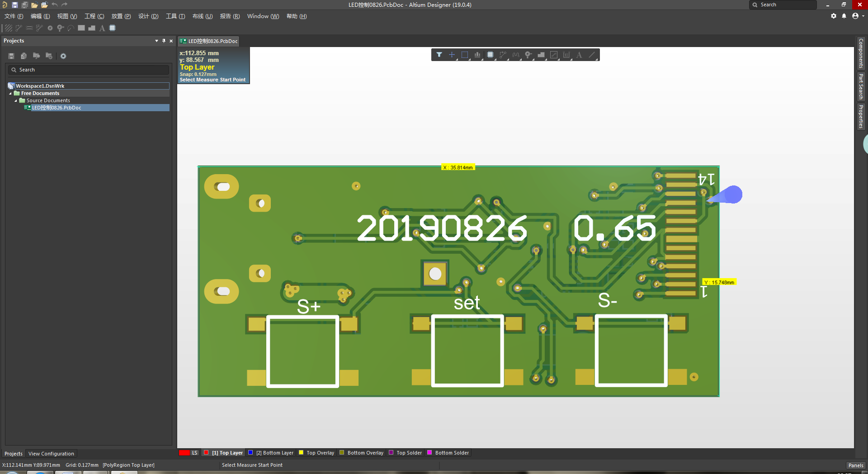Click the top-right Search box
Screen dimensions: 868x474
coord(783,5)
